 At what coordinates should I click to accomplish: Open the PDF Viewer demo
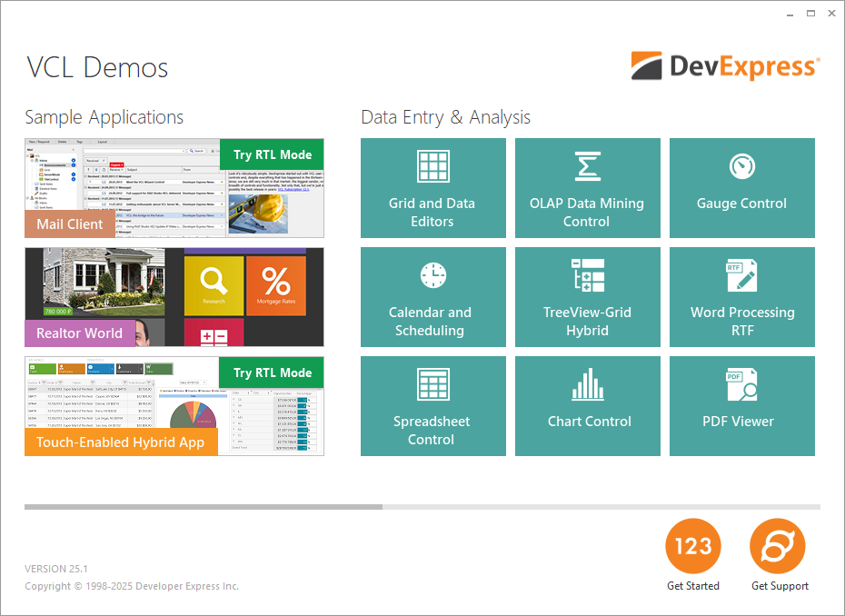coord(741,406)
